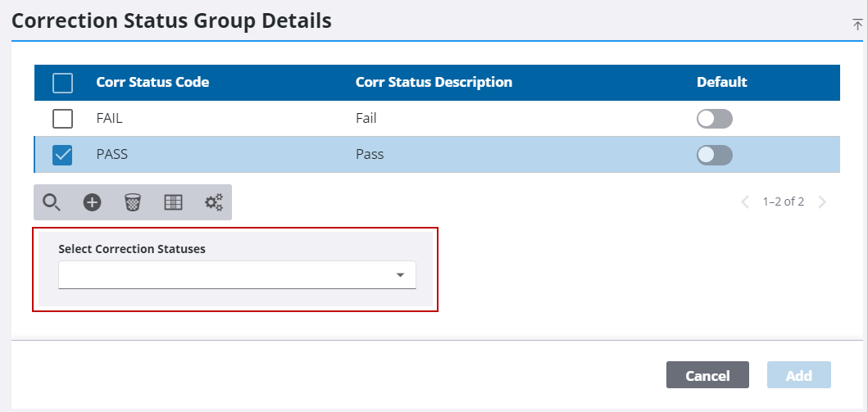Enable the Default toggle for the FAIL row

pyautogui.click(x=714, y=119)
